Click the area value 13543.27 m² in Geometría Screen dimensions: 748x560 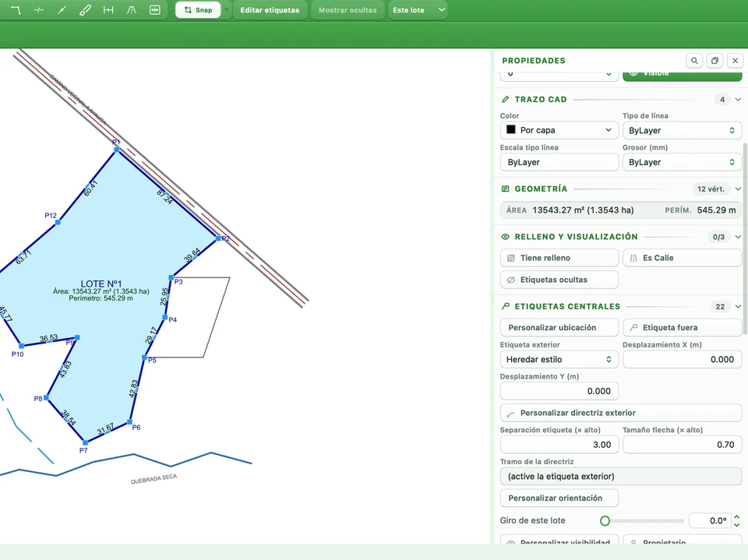[x=583, y=210]
